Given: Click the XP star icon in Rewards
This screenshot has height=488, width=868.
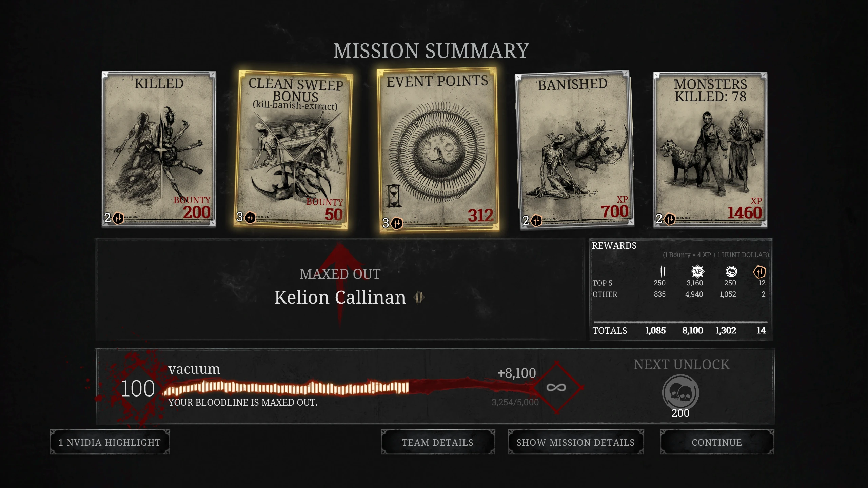Looking at the screenshot, I should coord(697,271).
